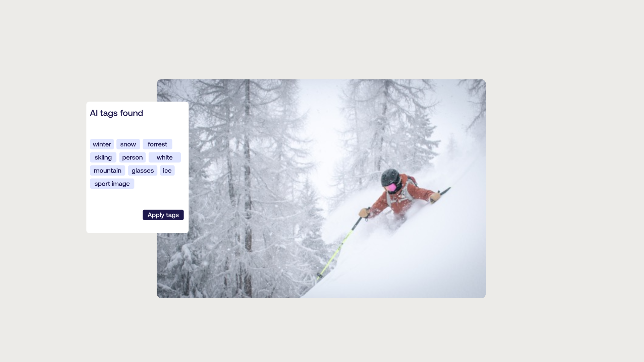
Task: Click the 'snow' AI tag badge
Action: click(128, 144)
